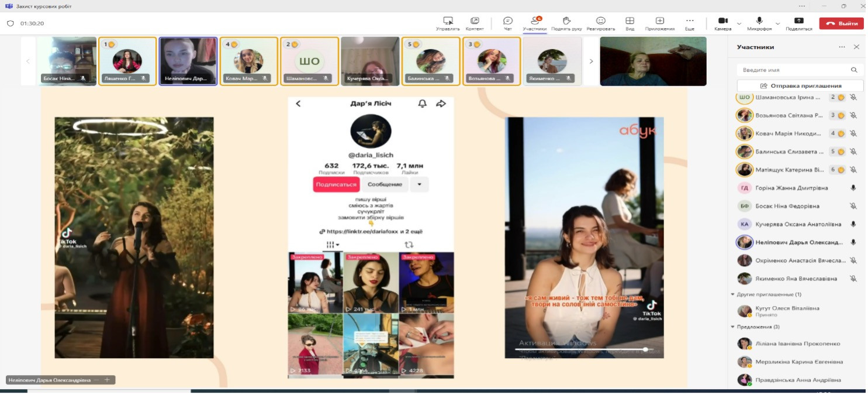Open the camera options dropdown arrow

(739, 24)
